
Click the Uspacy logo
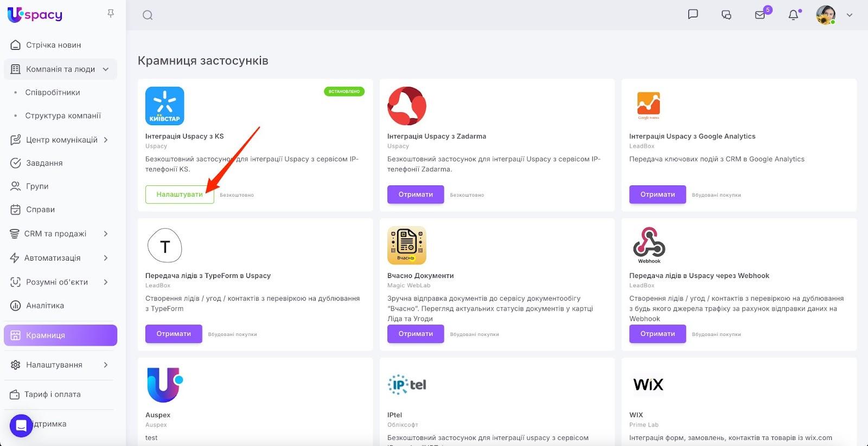35,15
